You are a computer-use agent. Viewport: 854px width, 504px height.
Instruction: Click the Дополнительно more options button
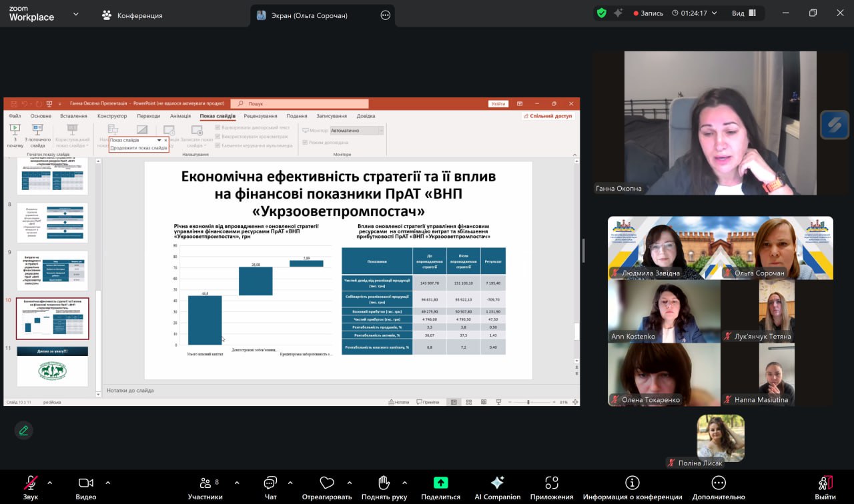[x=719, y=483]
